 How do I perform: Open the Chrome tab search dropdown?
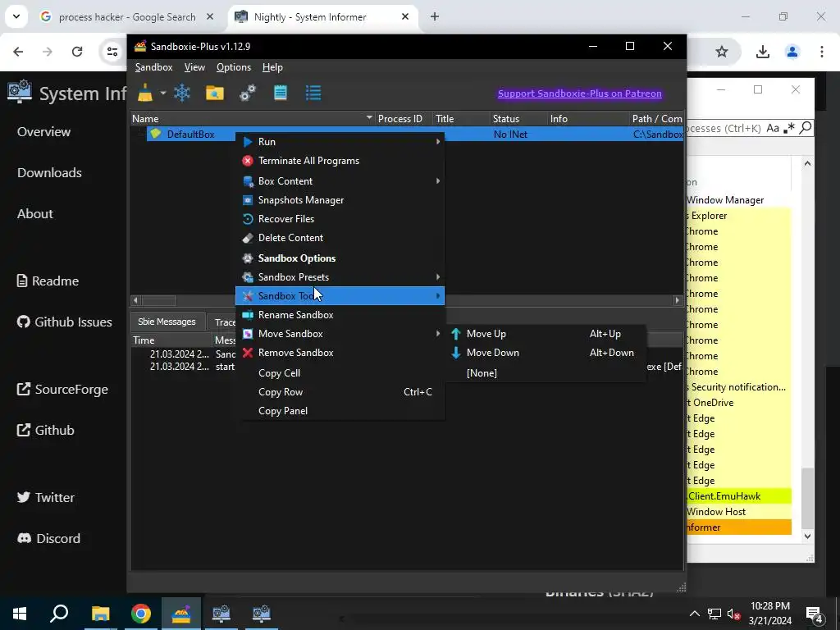tap(16, 16)
